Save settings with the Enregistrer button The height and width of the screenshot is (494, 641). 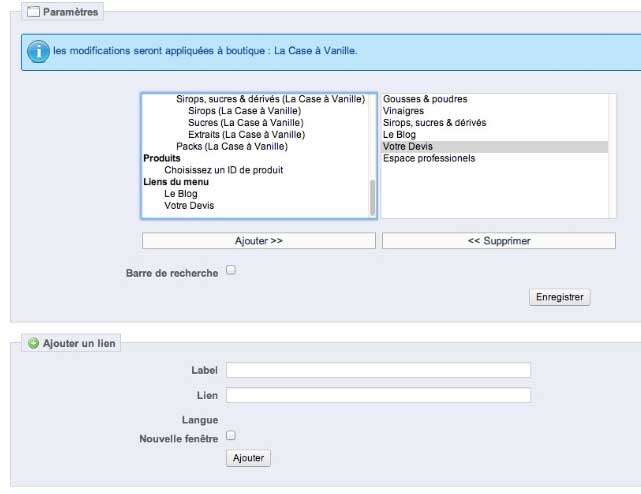pyautogui.click(x=560, y=297)
